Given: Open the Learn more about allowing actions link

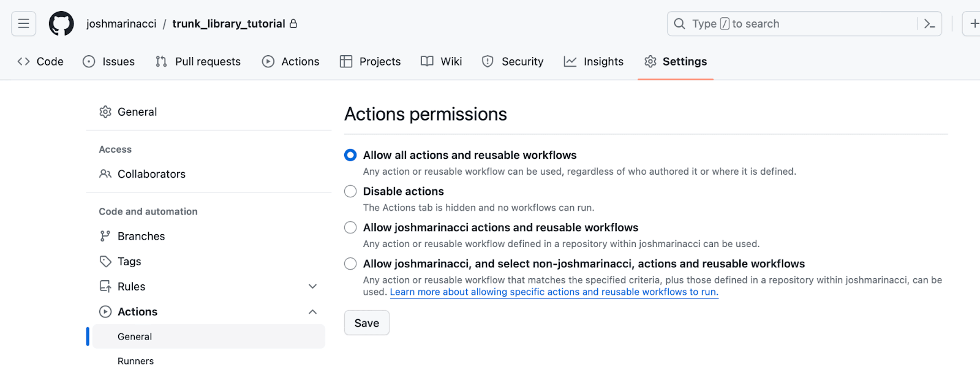Looking at the screenshot, I should coord(554,292).
